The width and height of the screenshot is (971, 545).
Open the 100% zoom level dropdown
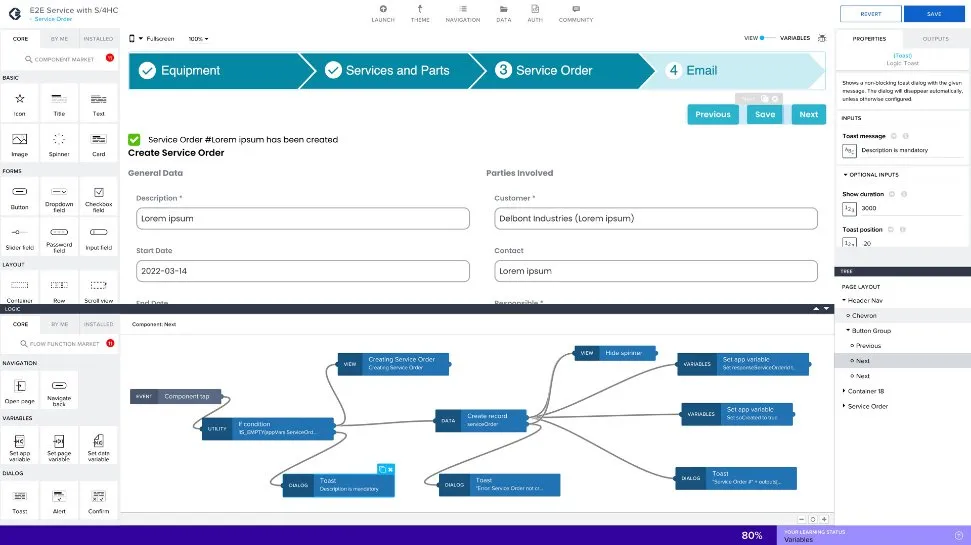click(198, 39)
